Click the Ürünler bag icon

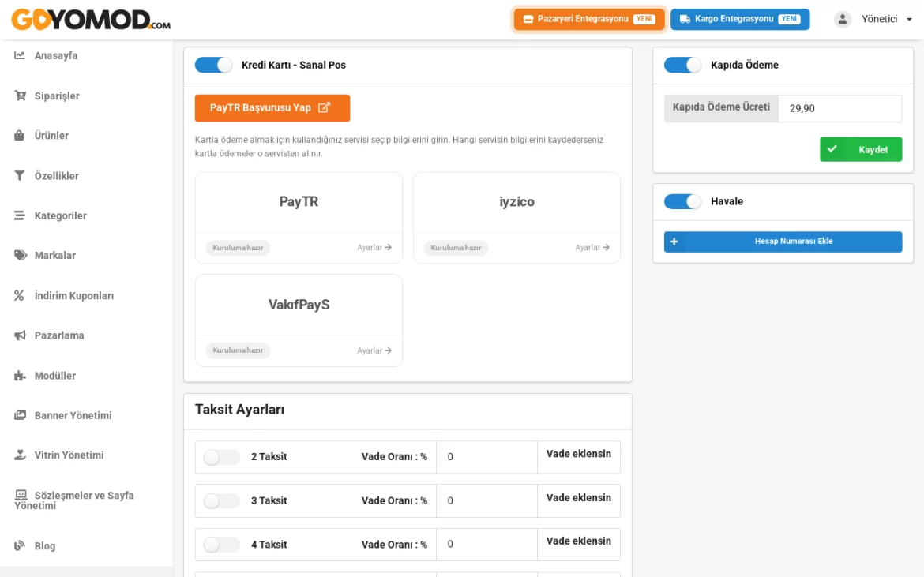coord(20,136)
